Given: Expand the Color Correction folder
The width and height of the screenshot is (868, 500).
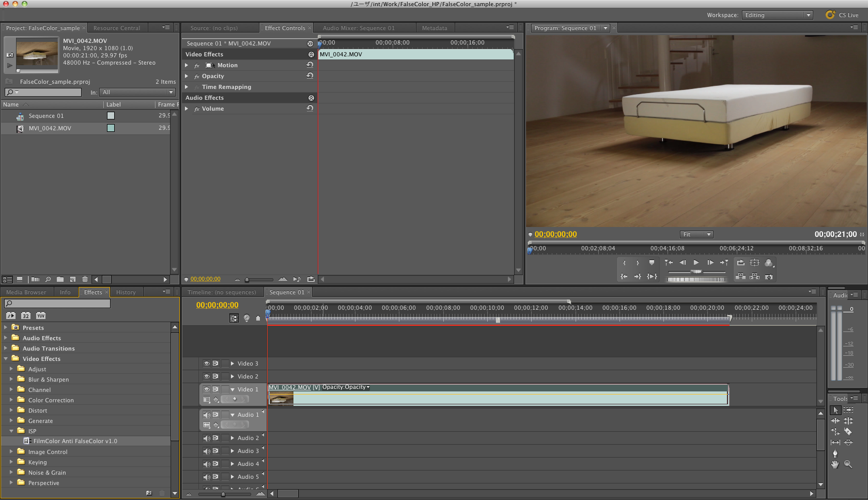Looking at the screenshot, I should coord(11,400).
